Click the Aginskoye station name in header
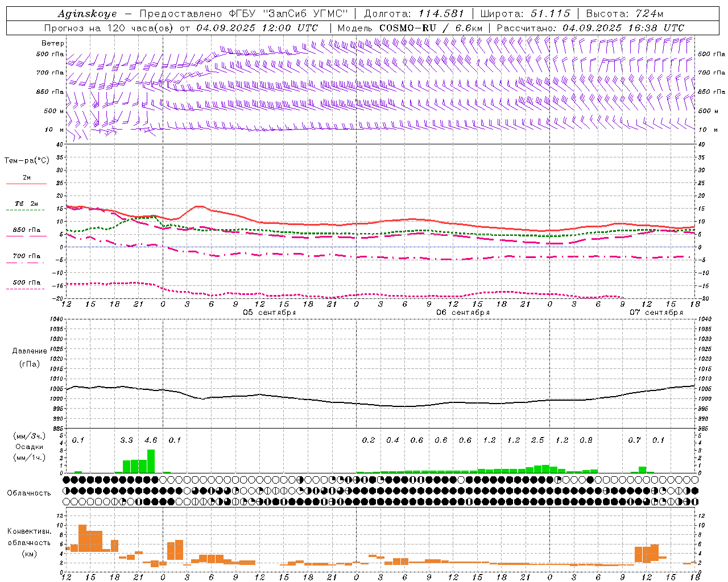Screen dimensions: 728x582 tap(87, 14)
